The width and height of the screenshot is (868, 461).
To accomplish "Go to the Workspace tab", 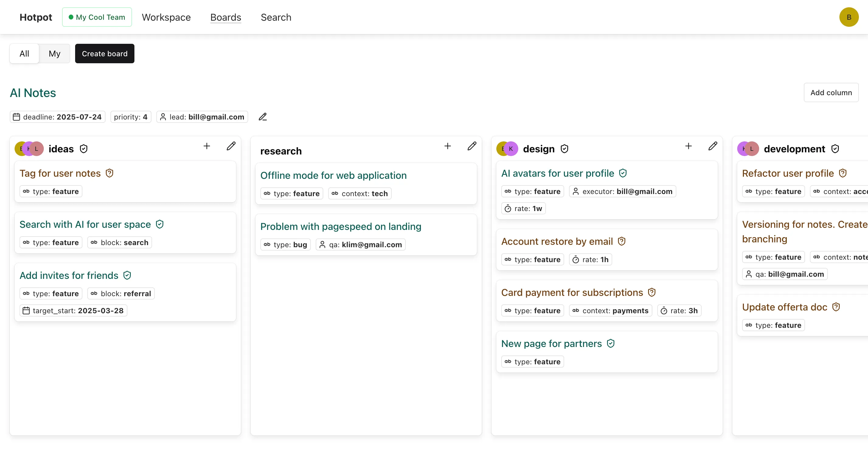I will pyautogui.click(x=166, y=17).
